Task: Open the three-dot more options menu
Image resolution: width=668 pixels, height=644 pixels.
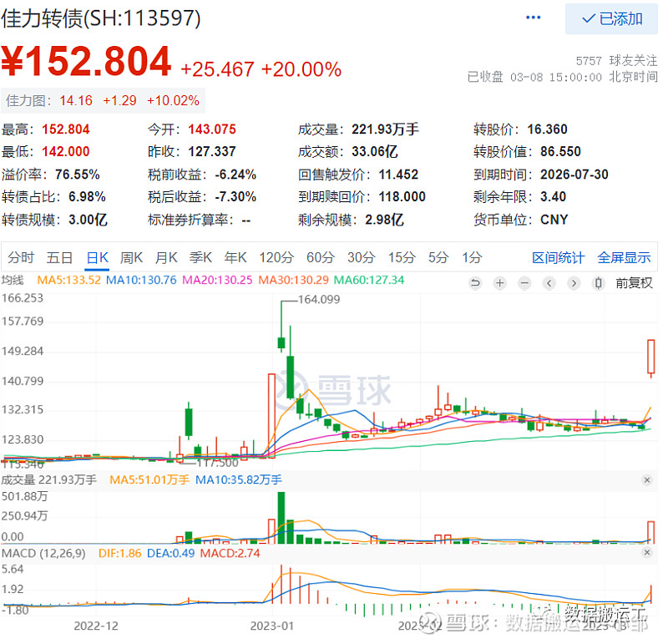Action: (x=533, y=18)
